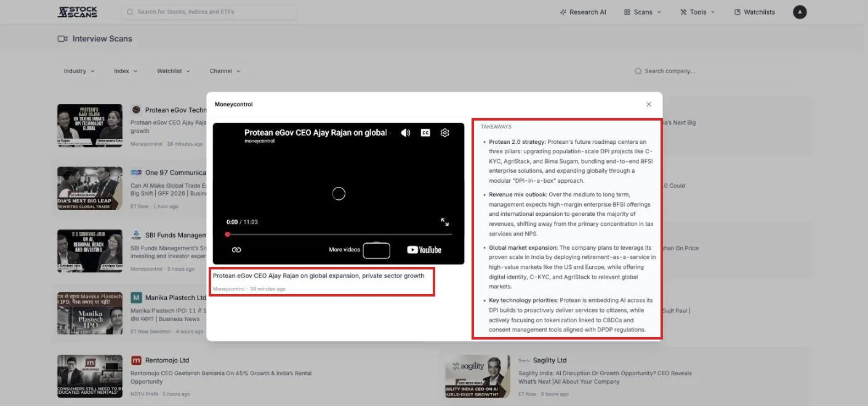Click the Search company field
Screen dimensions: 868x406
(x=719, y=71)
